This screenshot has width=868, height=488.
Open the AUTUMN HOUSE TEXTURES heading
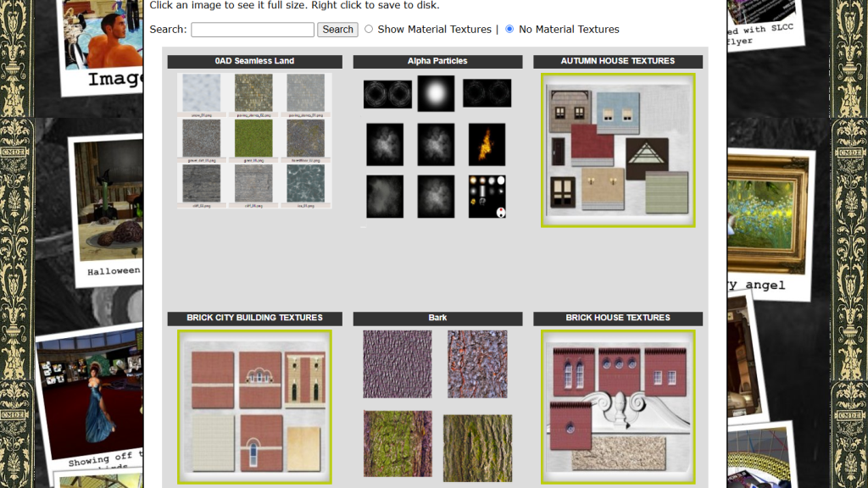coord(618,61)
